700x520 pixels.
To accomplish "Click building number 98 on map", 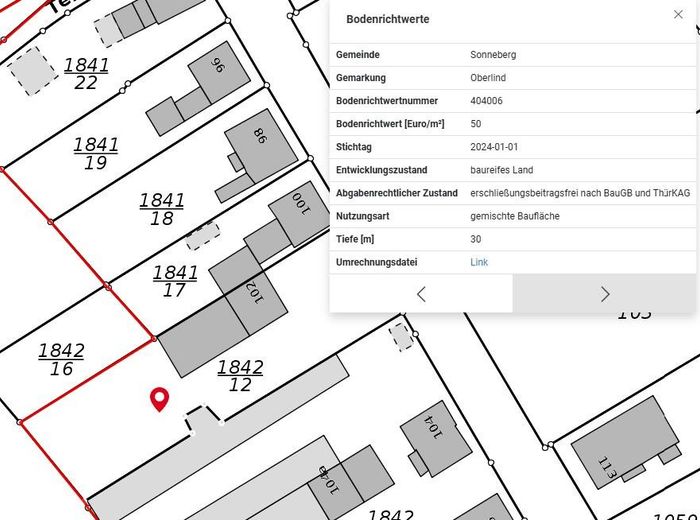I will 259,137.
